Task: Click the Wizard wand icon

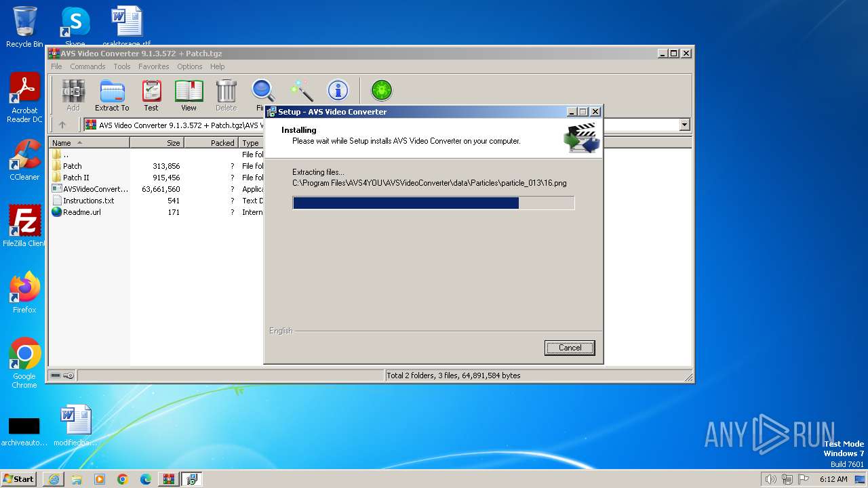Action: pyautogui.click(x=301, y=90)
